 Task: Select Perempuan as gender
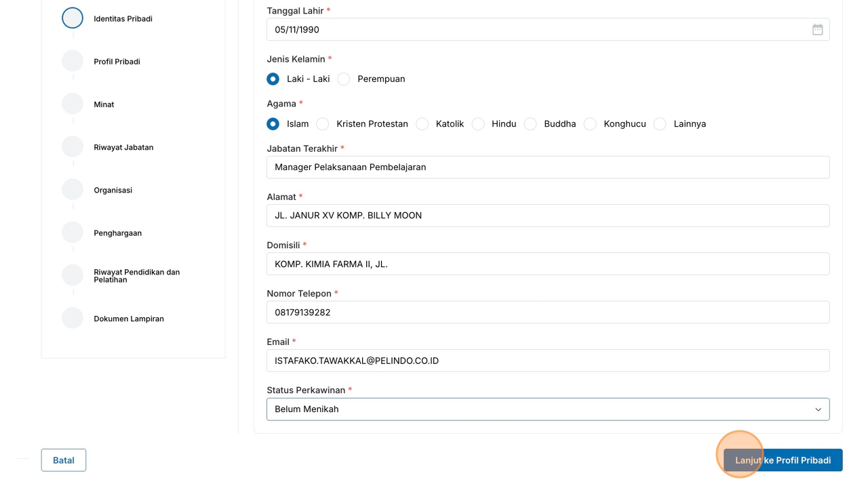pyautogui.click(x=344, y=79)
